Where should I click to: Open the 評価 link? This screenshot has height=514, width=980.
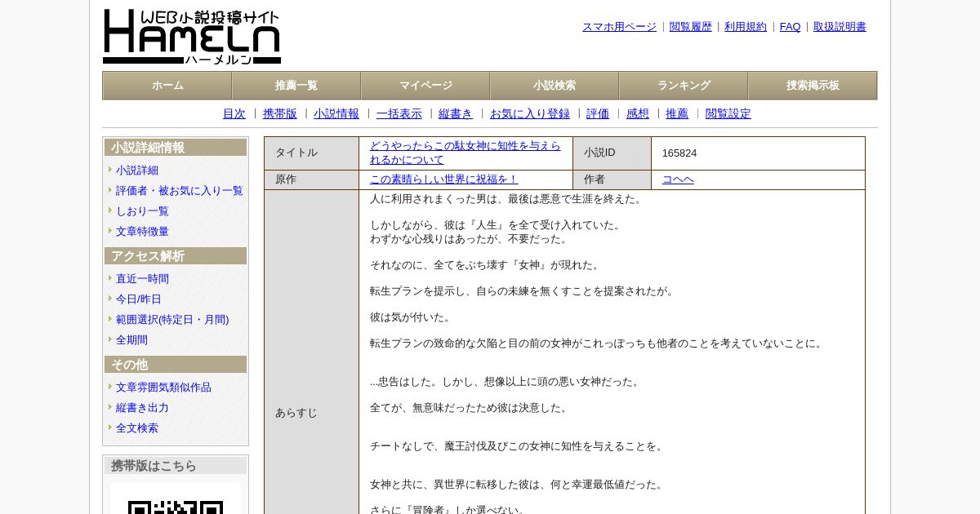[598, 114]
